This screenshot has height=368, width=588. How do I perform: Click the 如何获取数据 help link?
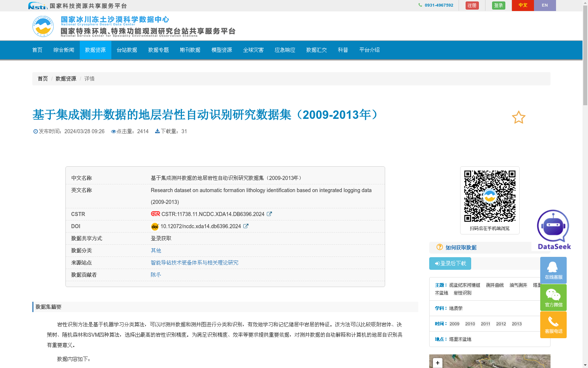pyautogui.click(x=461, y=248)
